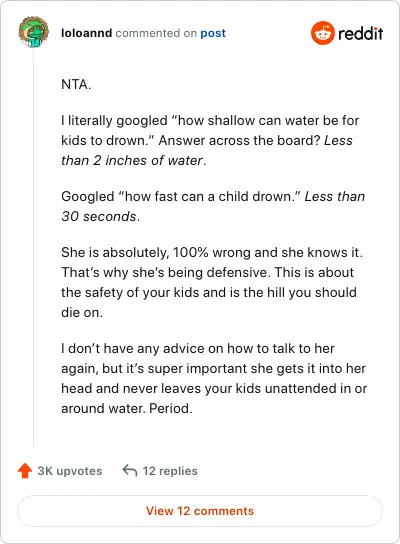Click the "She is absolutely, 100% wrong" paragraph
Image resolution: width=400 pixels, height=544 pixels.
coord(212,282)
